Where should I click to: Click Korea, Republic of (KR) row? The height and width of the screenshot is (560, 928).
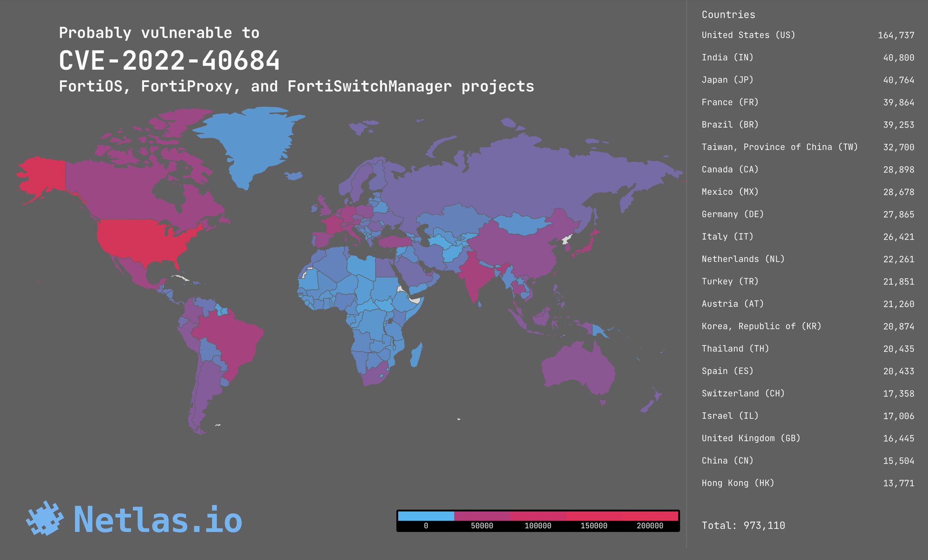761,326
